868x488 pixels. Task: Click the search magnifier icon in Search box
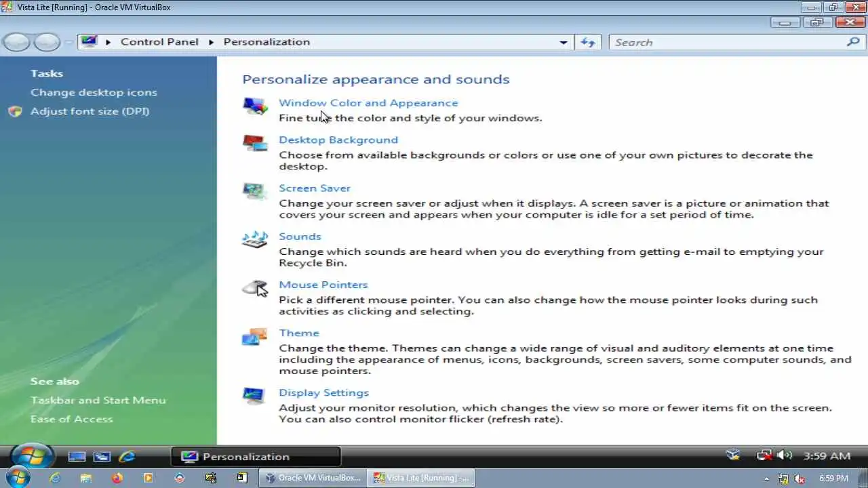tap(853, 42)
